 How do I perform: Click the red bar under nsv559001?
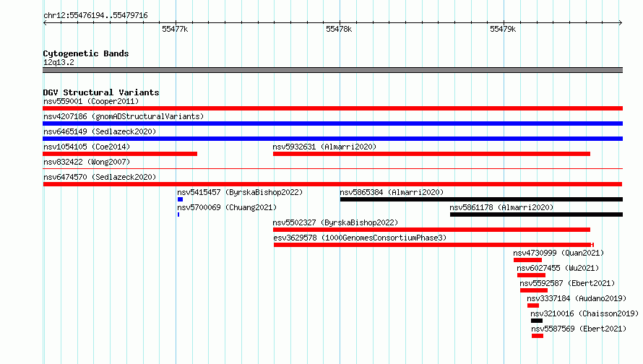[332, 108]
